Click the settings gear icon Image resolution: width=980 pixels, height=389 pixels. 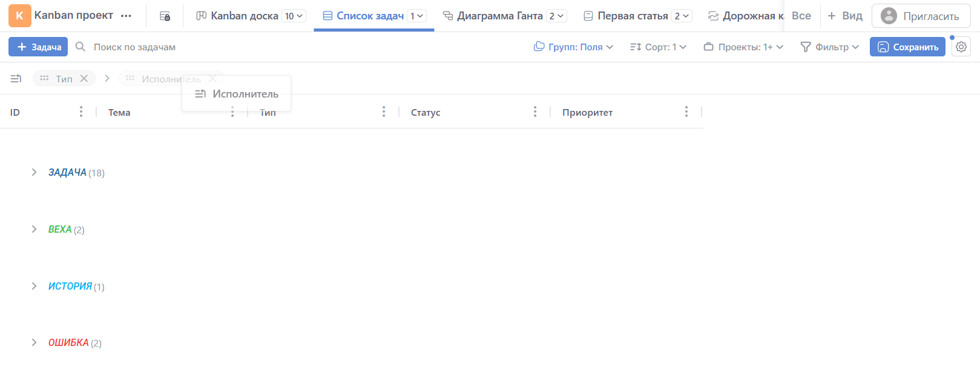[961, 47]
